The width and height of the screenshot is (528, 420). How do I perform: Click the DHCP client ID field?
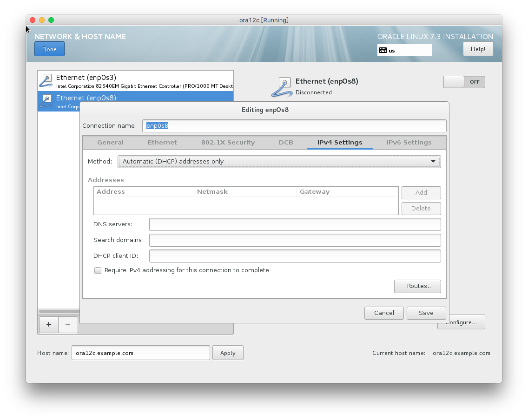click(x=295, y=256)
